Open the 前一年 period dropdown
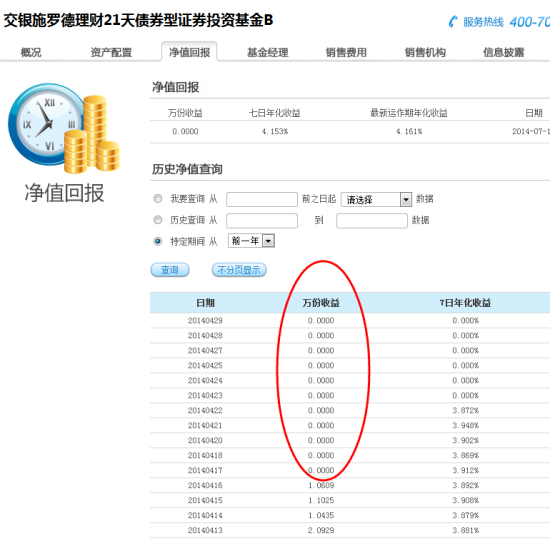 pyautogui.click(x=251, y=241)
